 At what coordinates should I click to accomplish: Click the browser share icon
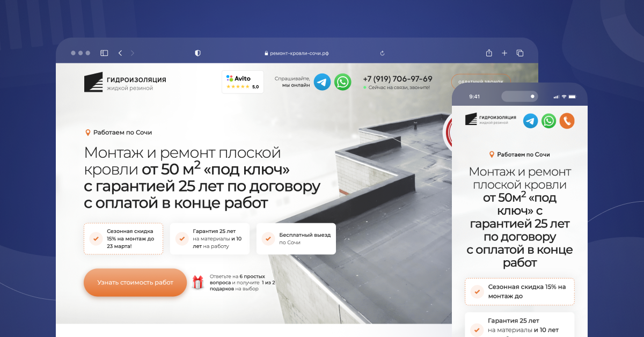pyautogui.click(x=489, y=53)
